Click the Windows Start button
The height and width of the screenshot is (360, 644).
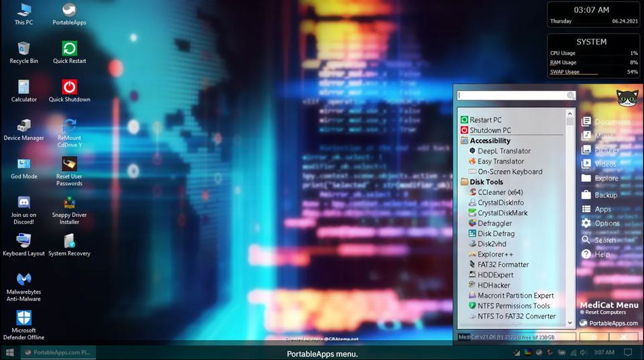pos(10,352)
